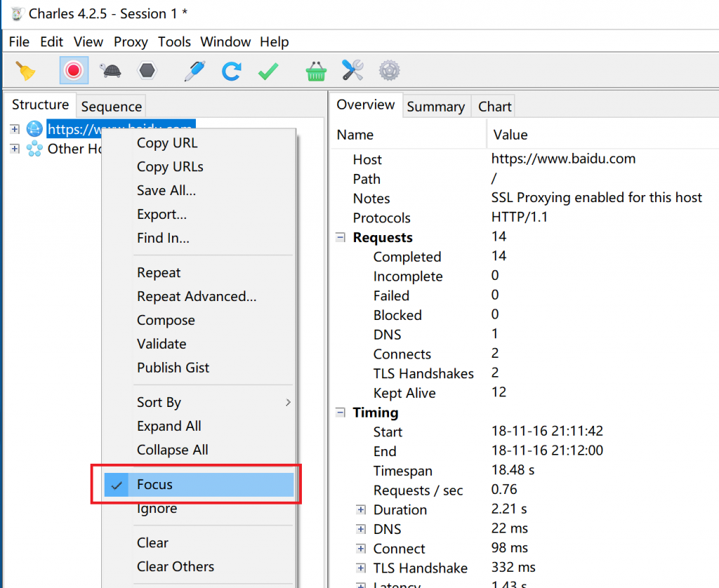Choose Repeat in context menu

(x=199, y=273)
